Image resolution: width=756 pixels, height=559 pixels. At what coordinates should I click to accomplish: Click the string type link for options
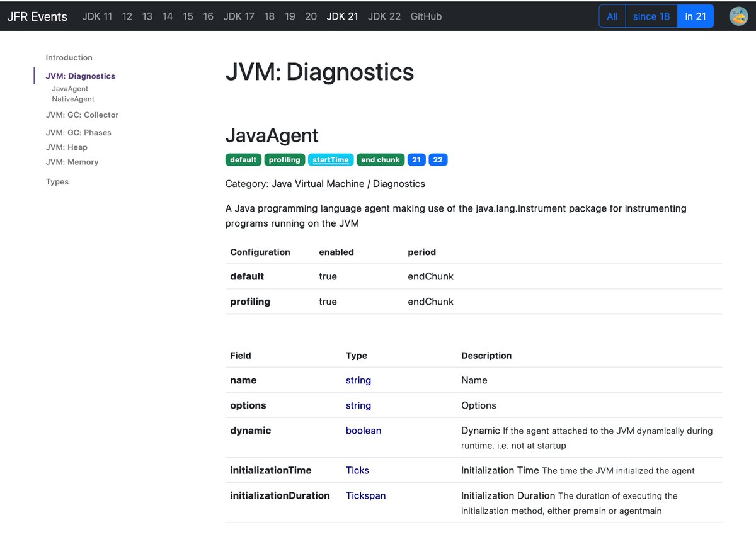[358, 405]
